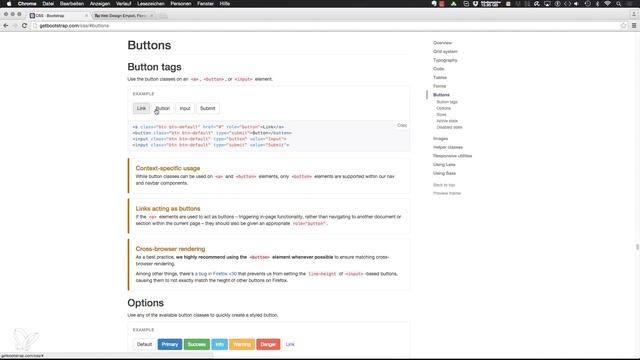
Task: Click the Button example button
Action: (162, 108)
